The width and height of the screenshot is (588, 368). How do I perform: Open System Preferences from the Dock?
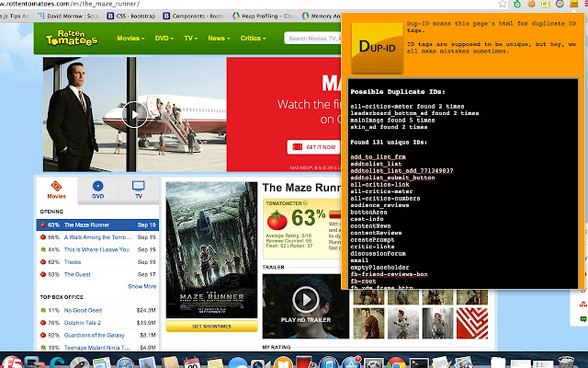[x=374, y=362]
